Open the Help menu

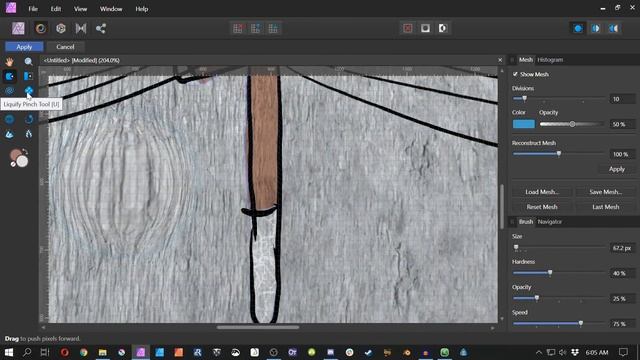142,9
